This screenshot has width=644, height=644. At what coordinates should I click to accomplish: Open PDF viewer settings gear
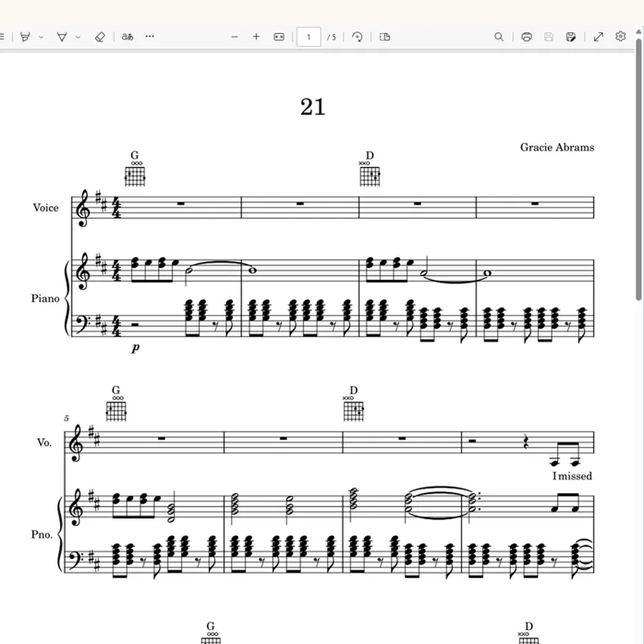pyautogui.click(x=620, y=36)
